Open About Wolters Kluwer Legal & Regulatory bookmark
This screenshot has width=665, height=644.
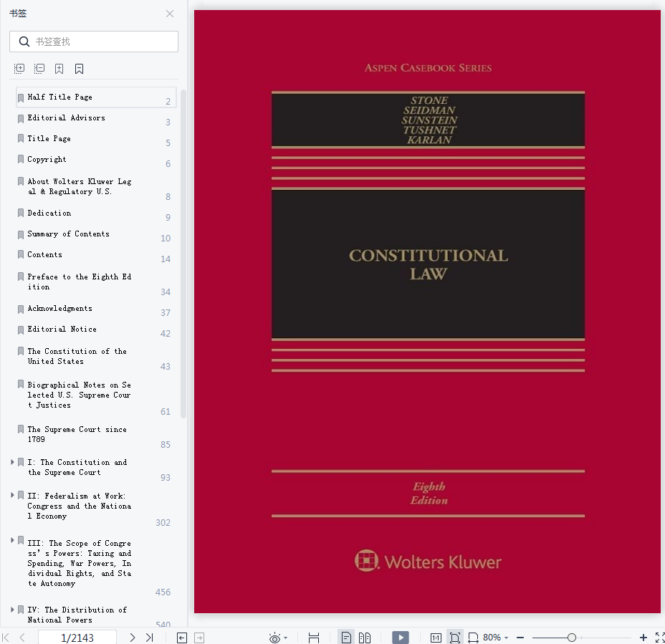80,186
